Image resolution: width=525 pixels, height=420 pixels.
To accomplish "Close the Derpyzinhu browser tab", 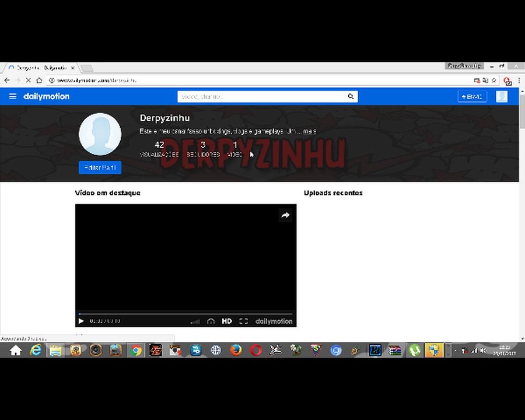I will pyautogui.click(x=73, y=68).
